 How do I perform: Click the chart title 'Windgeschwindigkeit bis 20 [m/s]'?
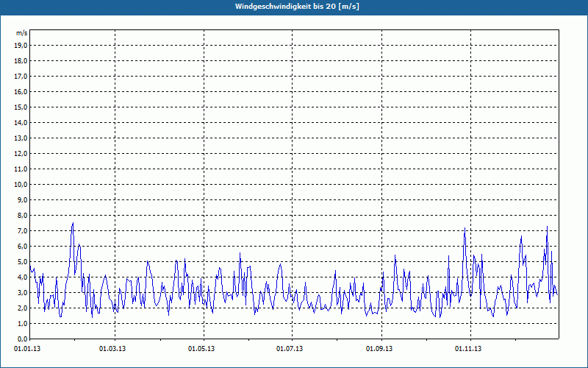tap(297, 7)
